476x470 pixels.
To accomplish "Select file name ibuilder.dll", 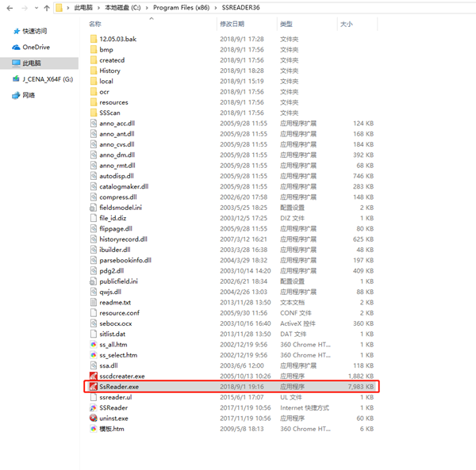I will [115, 250].
